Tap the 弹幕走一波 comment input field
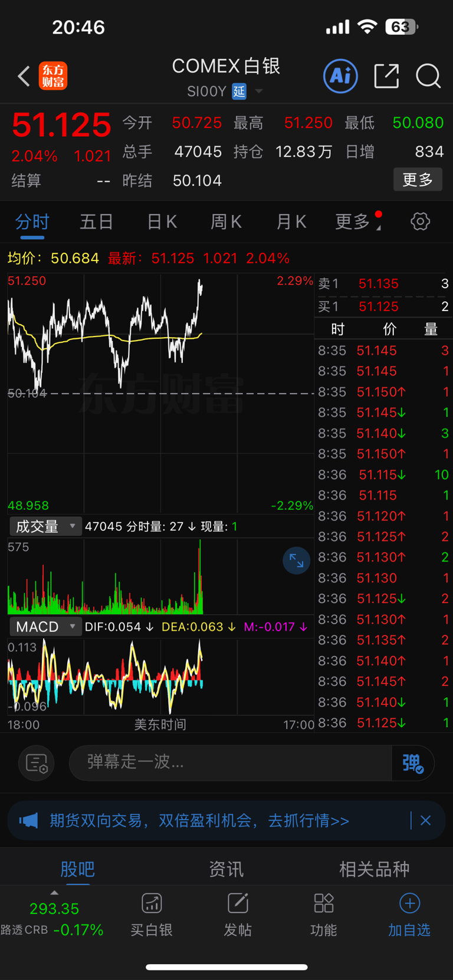The height and width of the screenshot is (980, 453). pos(230,763)
